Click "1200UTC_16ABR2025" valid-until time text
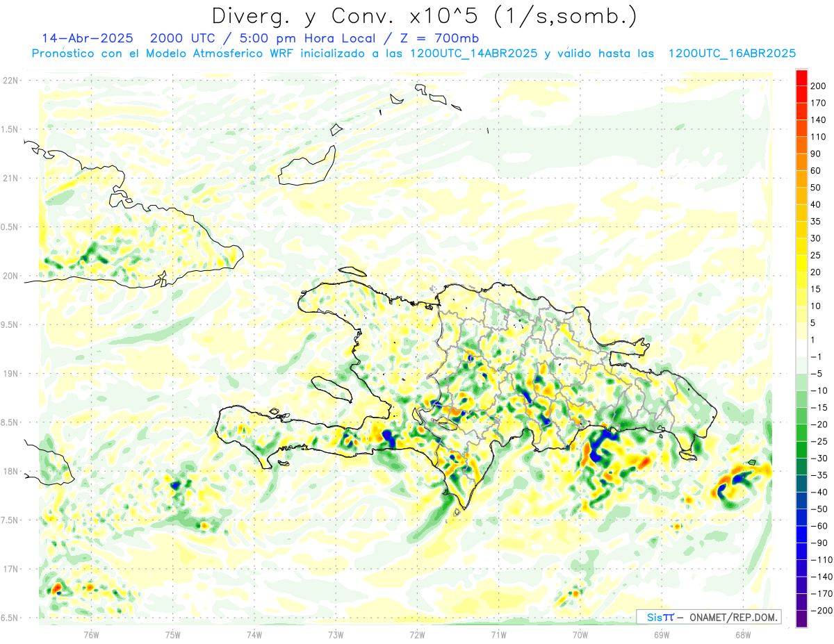 point(732,53)
